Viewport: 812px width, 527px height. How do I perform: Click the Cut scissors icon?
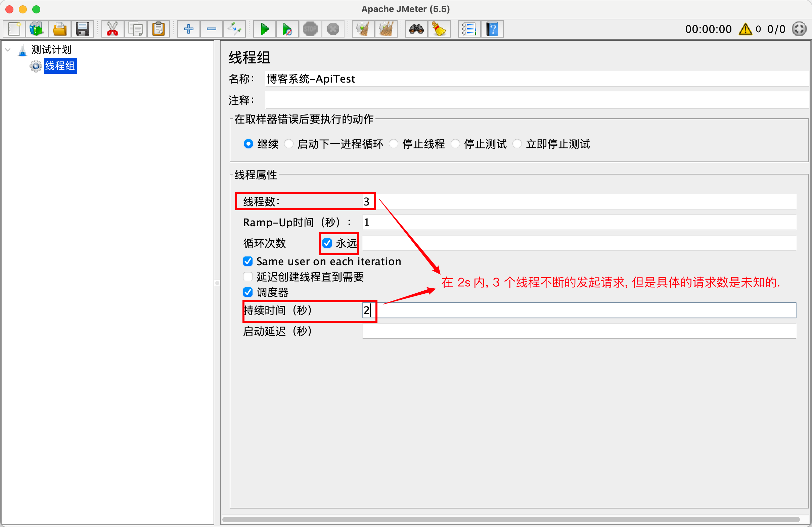[112, 29]
